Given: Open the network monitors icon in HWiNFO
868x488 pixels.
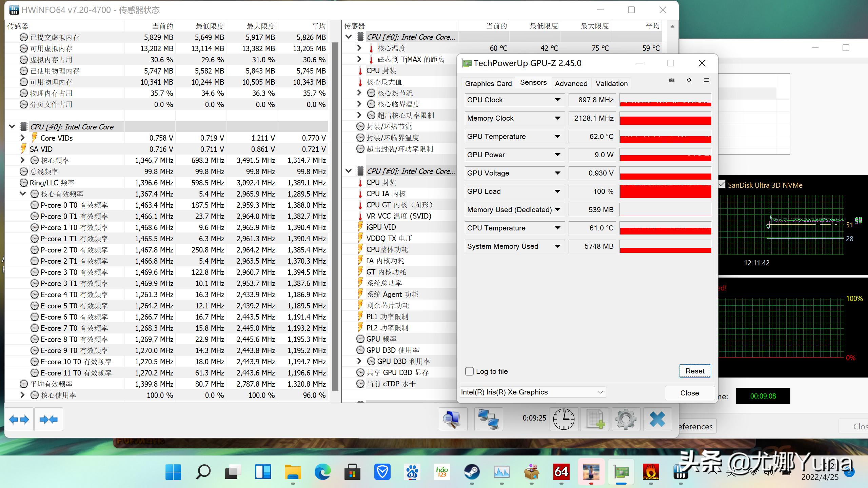Looking at the screenshot, I should [x=488, y=420].
